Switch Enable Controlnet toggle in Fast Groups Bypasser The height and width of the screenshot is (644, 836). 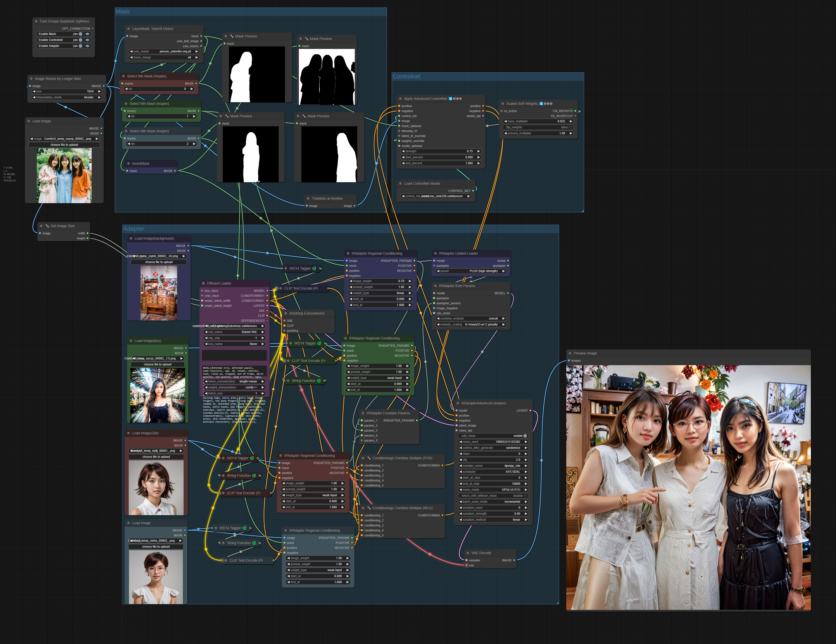pyautogui.click(x=80, y=40)
